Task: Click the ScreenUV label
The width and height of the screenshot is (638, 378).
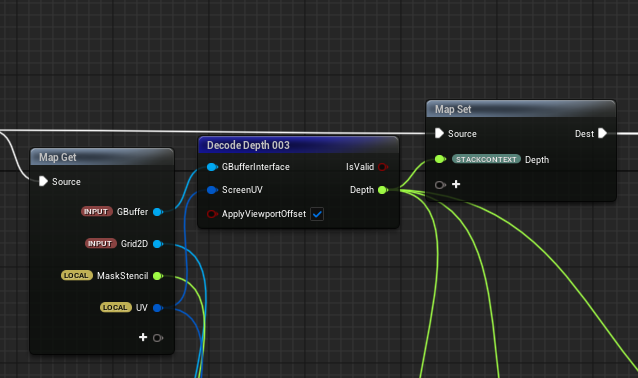Action: click(x=242, y=190)
